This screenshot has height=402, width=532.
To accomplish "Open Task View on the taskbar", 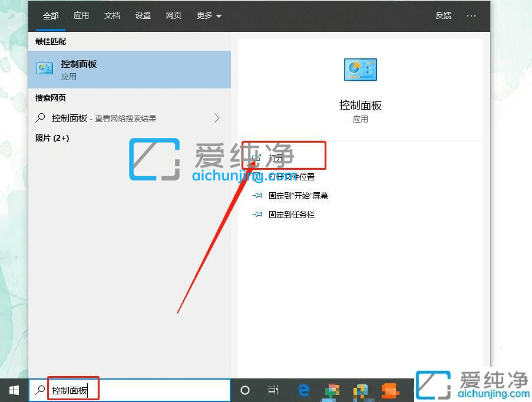I will [273, 390].
